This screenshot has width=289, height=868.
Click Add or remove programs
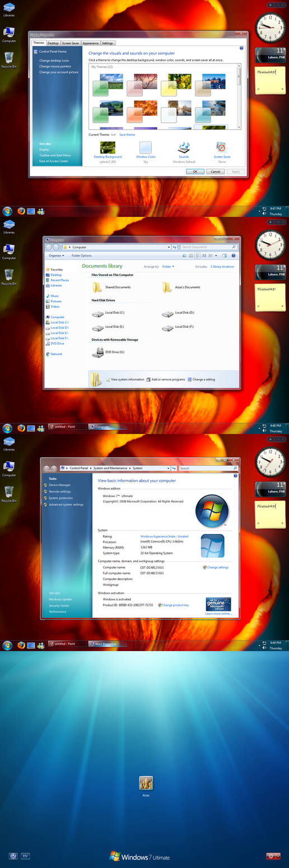[166, 379]
